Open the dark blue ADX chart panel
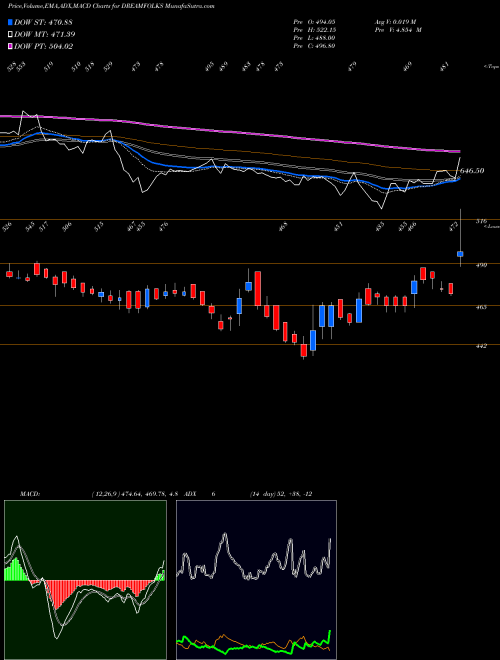This screenshot has width=500, height=660. [x=256, y=580]
